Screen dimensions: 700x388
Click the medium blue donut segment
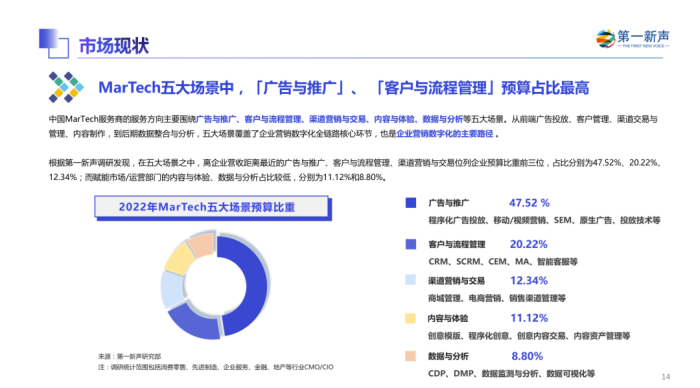pos(194,321)
